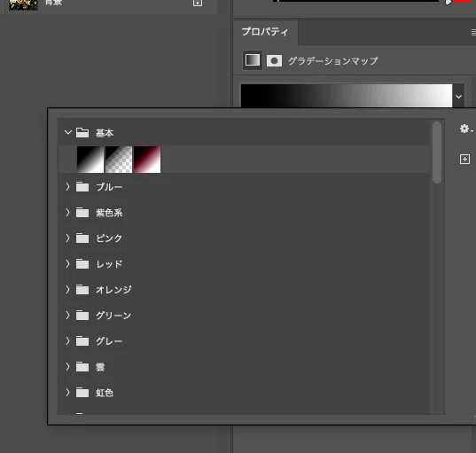Click the gradient map adjustment icon

[x=253, y=60]
